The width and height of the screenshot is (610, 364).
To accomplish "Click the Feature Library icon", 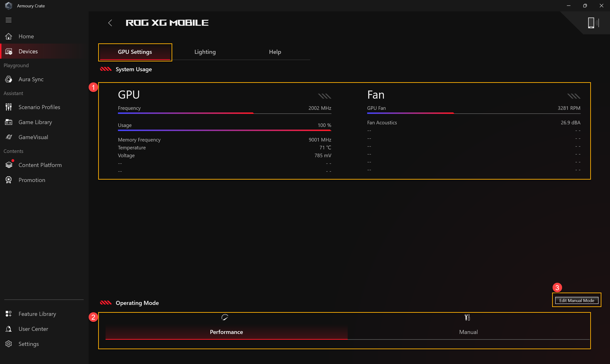I will click(x=9, y=314).
